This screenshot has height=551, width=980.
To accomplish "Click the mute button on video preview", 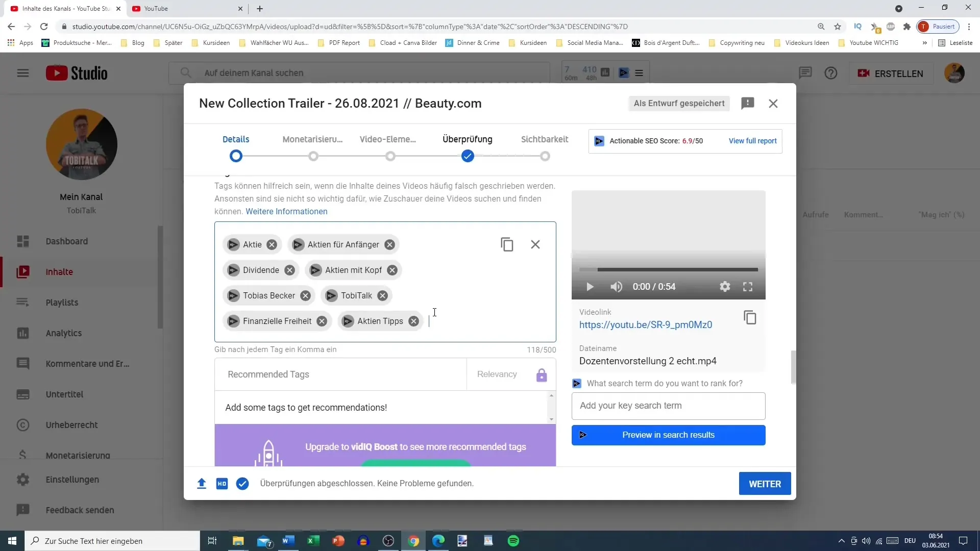I will pos(616,287).
